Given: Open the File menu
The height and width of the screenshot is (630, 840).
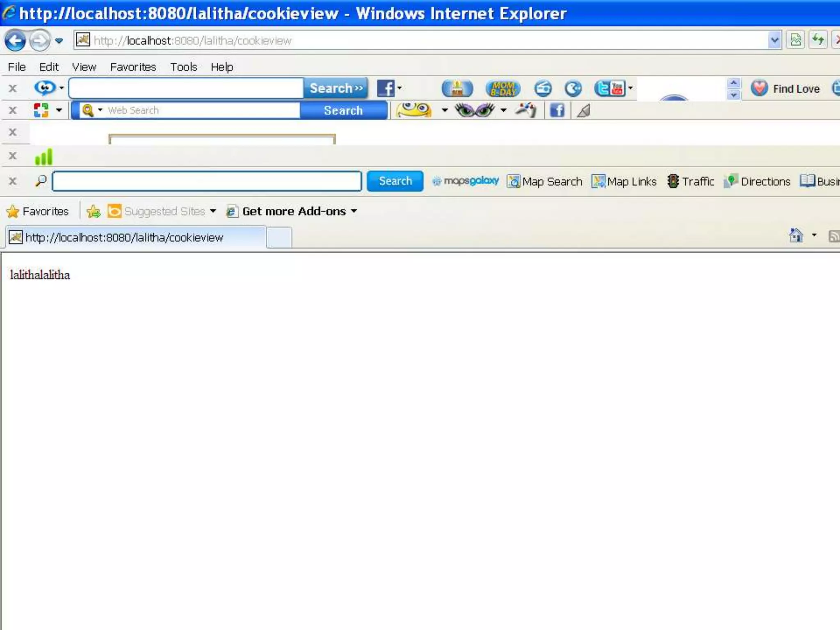Looking at the screenshot, I should (17, 67).
